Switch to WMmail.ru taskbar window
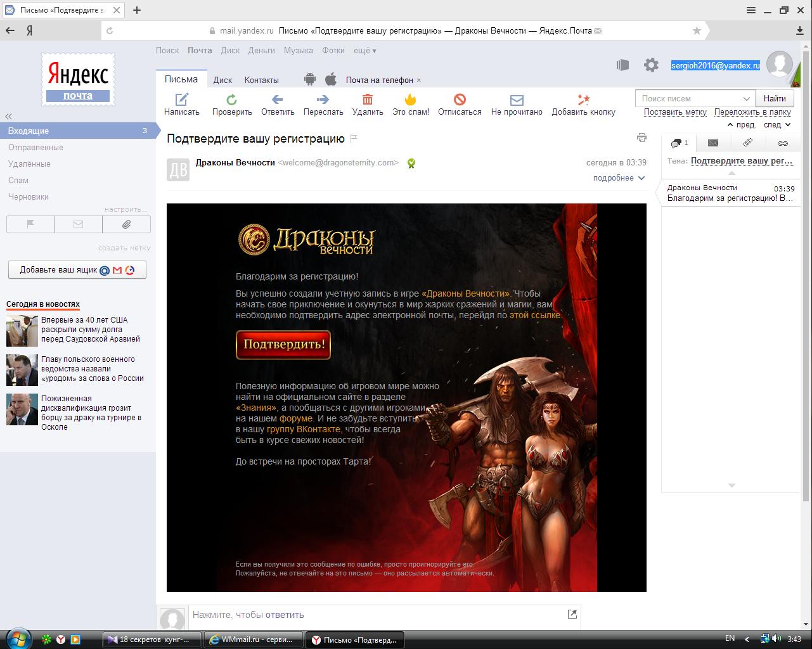Viewport: 812px width, 649px height. click(x=254, y=639)
